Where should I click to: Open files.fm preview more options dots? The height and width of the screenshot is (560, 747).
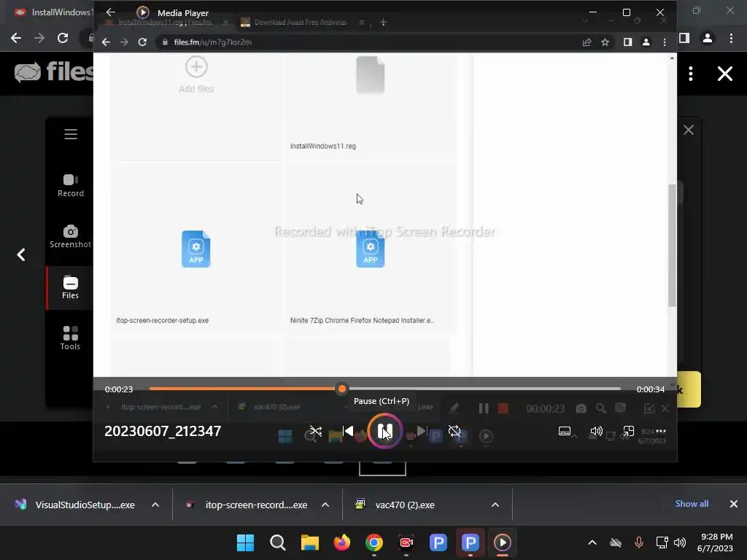tap(691, 74)
